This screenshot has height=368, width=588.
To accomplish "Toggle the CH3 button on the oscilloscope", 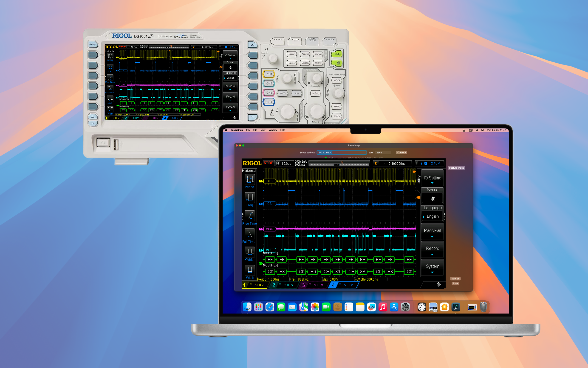I will point(269,93).
